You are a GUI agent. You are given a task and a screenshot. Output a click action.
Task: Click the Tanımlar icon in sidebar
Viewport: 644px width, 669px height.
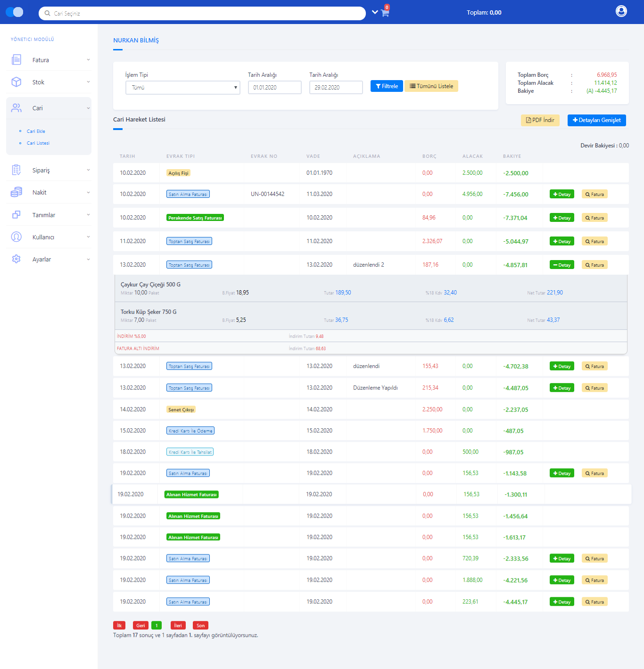click(x=17, y=215)
